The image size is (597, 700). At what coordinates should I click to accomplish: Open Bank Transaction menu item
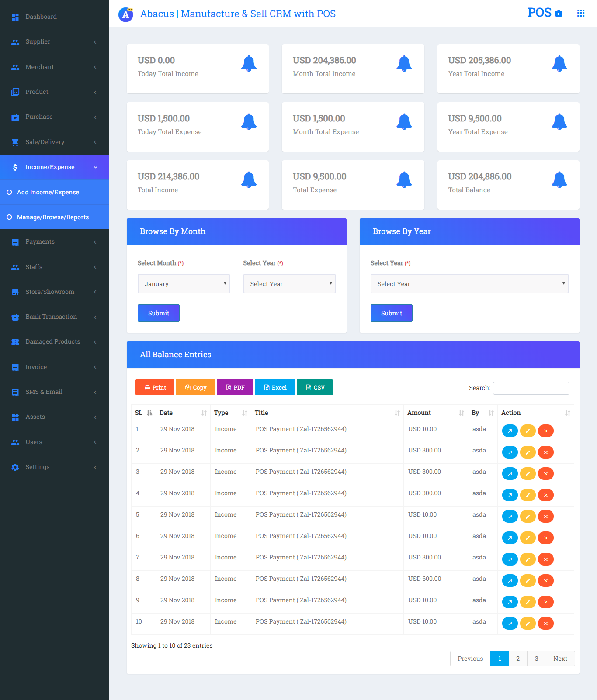tap(55, 317)
